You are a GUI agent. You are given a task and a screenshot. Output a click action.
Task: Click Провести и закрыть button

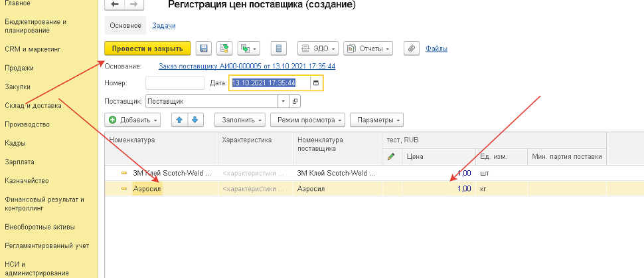[x=148, y=49]
